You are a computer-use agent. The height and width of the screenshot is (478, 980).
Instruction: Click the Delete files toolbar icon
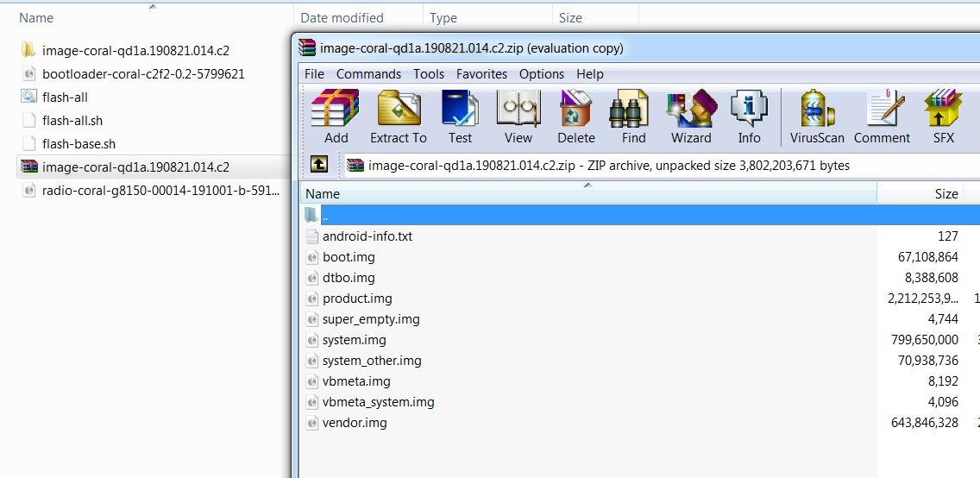(575, 116)
